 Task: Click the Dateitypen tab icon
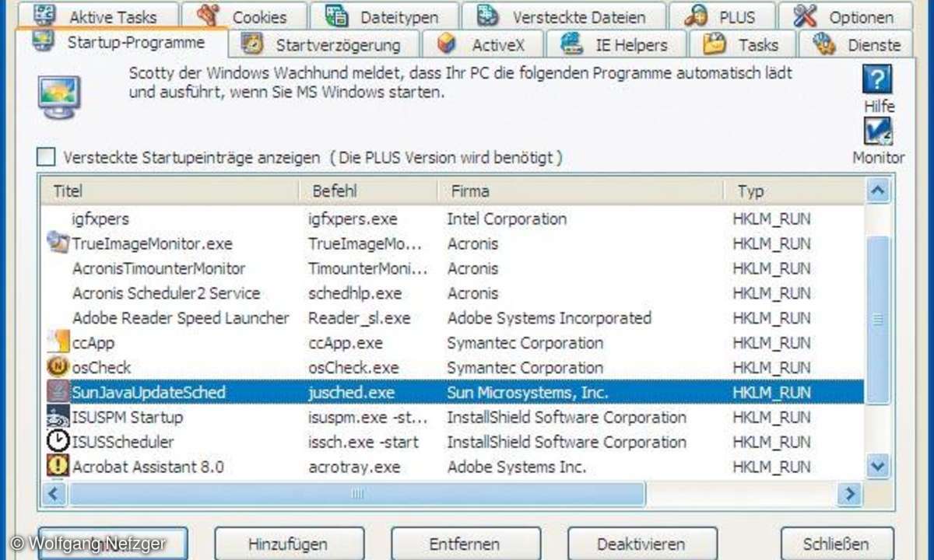tap(336, 16)
